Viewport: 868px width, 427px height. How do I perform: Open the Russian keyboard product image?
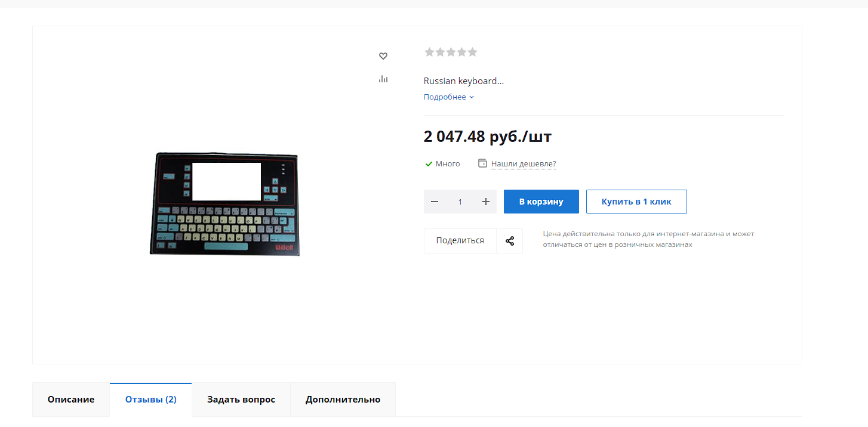coord(224,204)
